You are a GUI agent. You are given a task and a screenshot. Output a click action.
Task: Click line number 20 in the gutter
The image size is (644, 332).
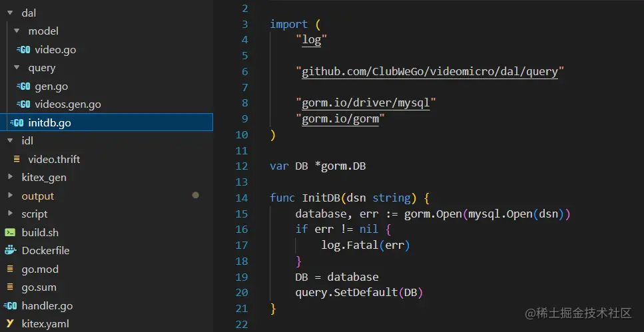pos(242,293)
